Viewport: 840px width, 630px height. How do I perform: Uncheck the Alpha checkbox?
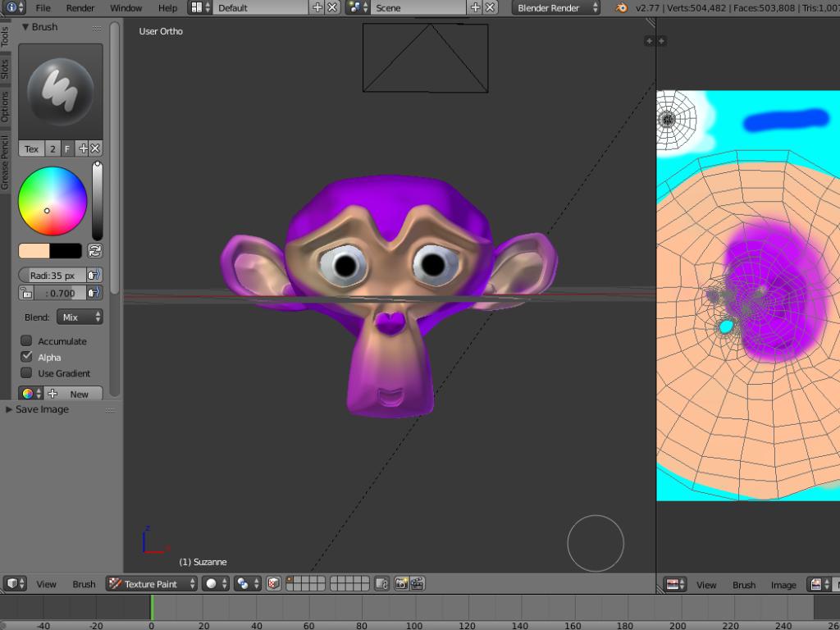click(26, 357)
